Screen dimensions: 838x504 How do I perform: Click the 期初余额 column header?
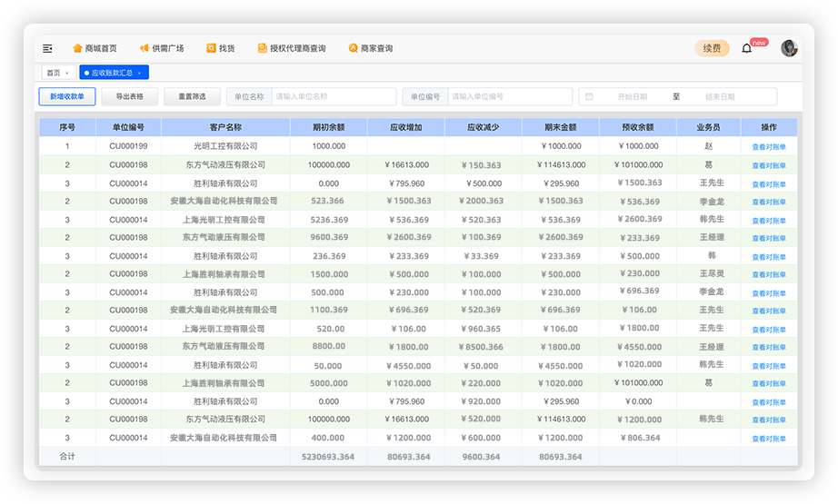tap(329, 128)
